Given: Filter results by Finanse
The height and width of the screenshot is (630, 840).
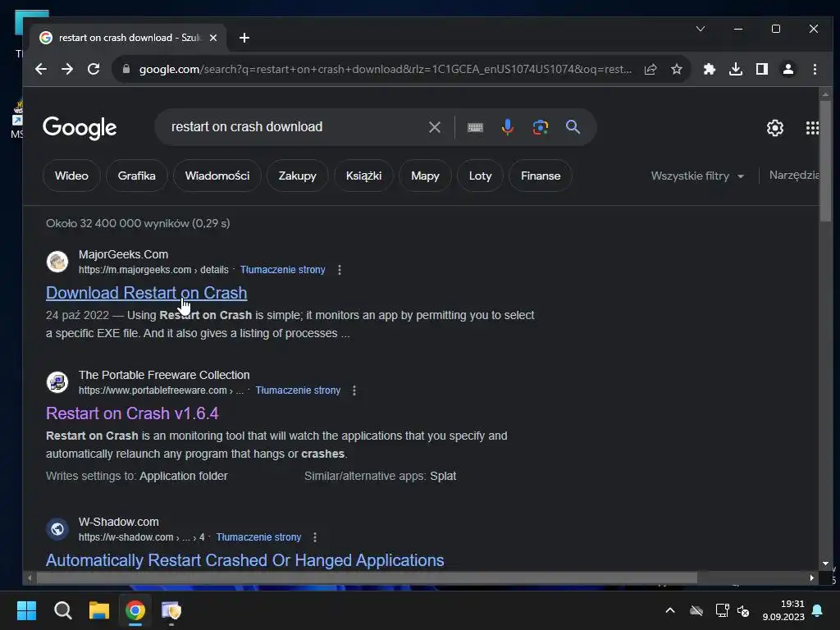Looking at the screenshot, I should point(541,176).
